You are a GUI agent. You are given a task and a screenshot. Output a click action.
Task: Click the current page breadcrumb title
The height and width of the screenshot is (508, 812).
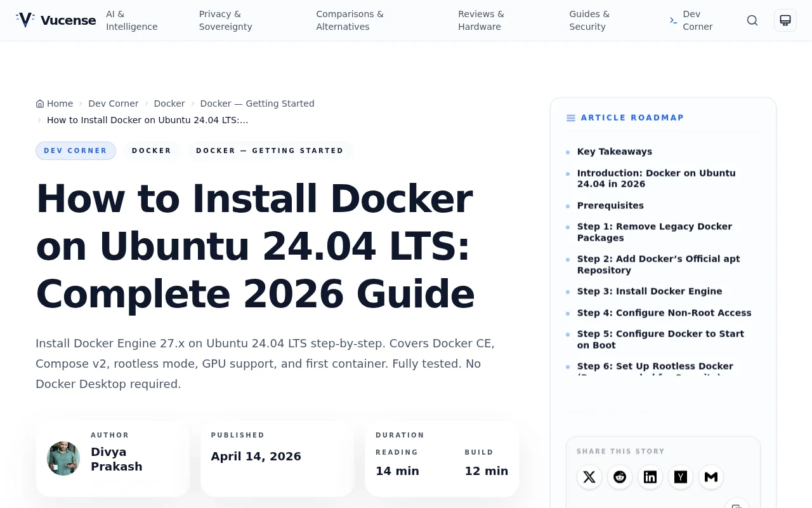[x=148, y=120]
